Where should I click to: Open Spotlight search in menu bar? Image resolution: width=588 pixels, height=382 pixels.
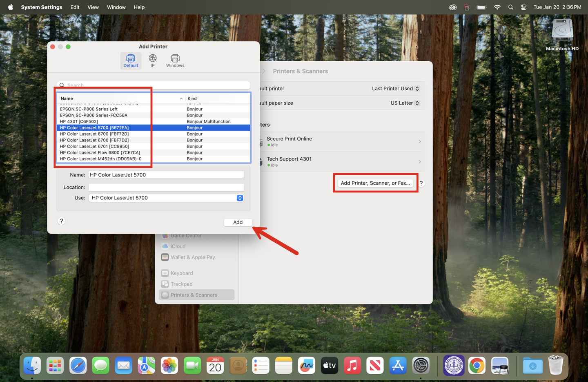[x=510, y=7]
